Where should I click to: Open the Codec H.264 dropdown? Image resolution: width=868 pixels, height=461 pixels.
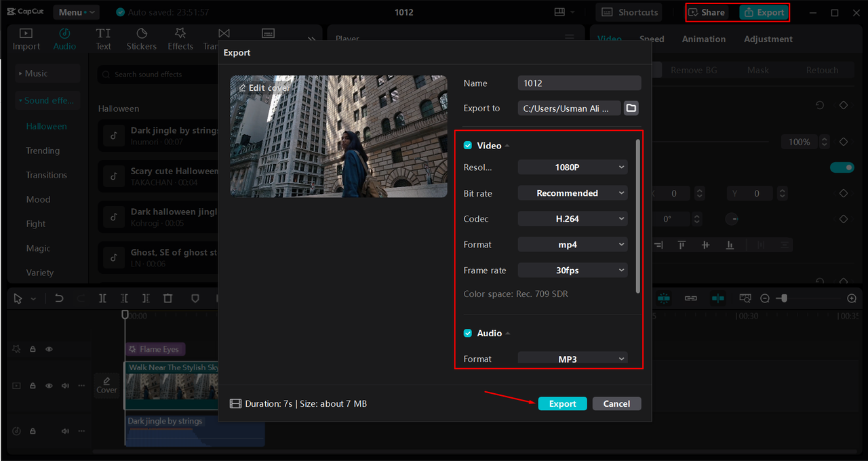572,219
